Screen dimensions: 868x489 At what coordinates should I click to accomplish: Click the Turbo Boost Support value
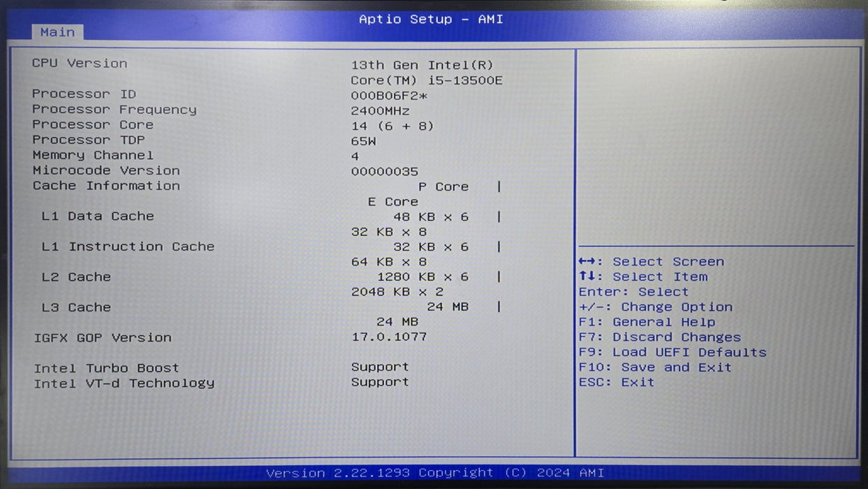pos(380,367)
